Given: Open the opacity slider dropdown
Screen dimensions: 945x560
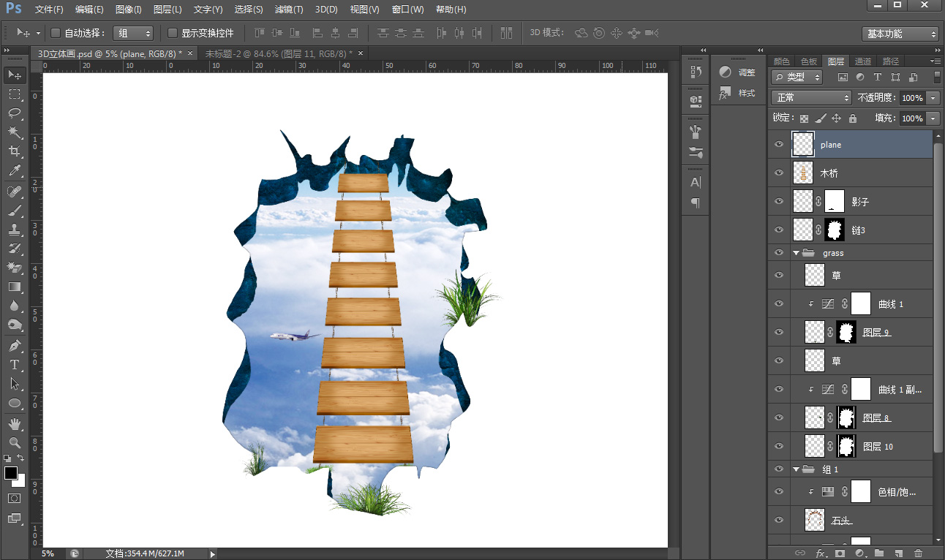Looking at the screenshot, I should [x=933, y=97].
